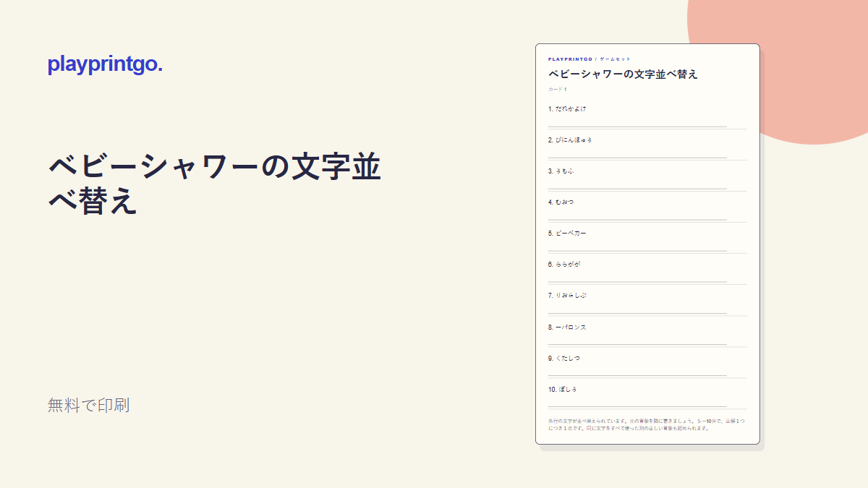
Task: Select puzzle item 6. ららがが
Action: click(x=564, y=264)
